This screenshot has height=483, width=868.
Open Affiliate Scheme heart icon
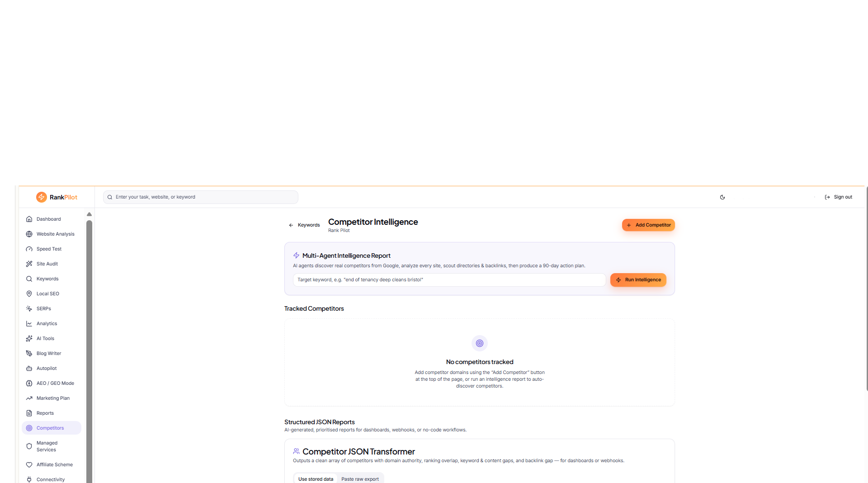(x=29, y=464)
